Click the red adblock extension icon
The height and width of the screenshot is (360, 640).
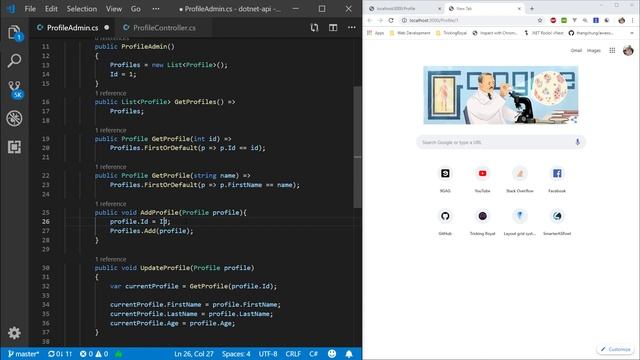coord(553,20)
